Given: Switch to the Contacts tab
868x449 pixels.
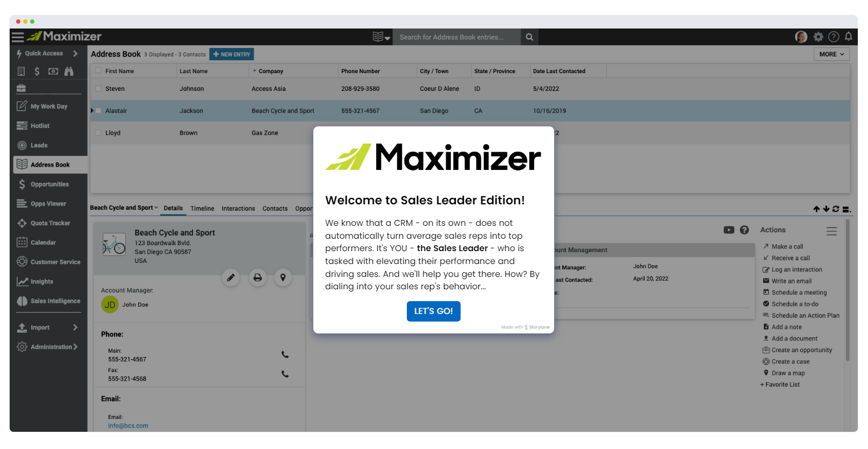Looking at the screenshot, I should tap(275, 209).
